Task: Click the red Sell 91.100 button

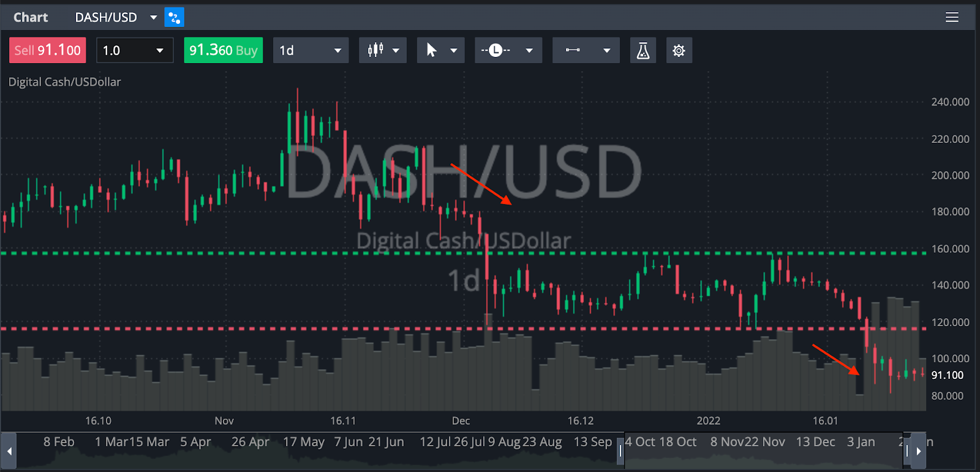Action: coord(48,50)
